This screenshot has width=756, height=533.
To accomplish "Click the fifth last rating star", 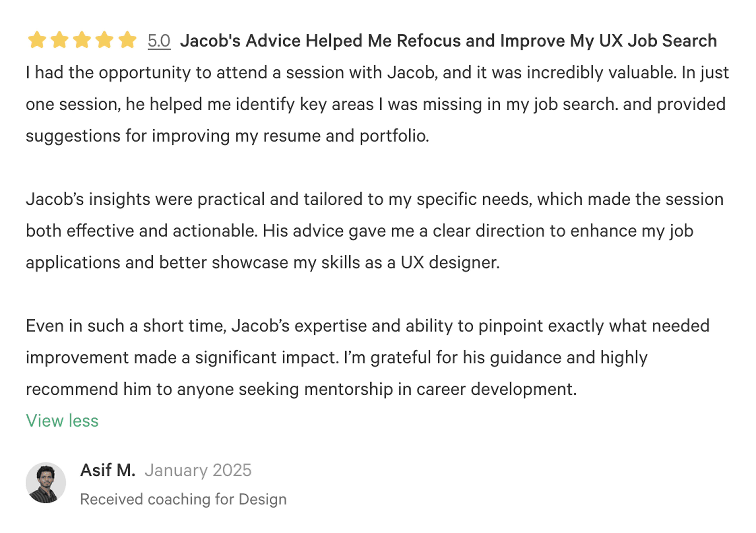I will coord(127,40).
